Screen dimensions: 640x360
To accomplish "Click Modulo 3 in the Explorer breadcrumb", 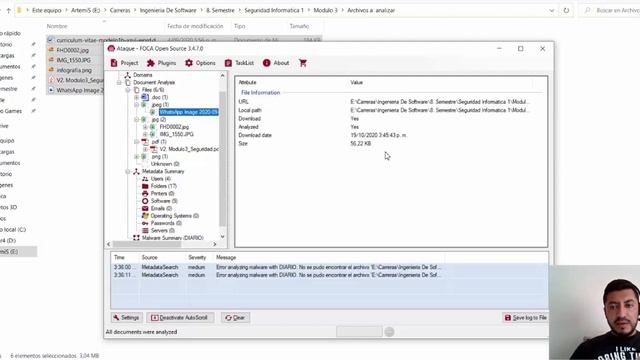I will click(325, 10).
